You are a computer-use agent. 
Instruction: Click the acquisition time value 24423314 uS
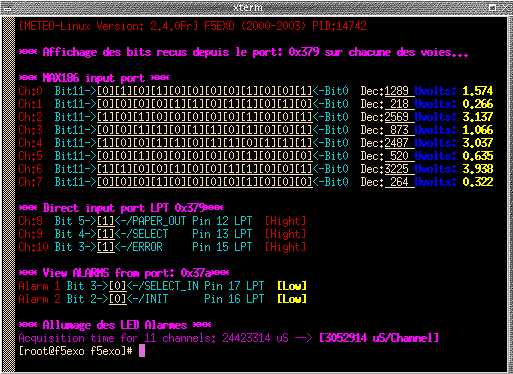255,338
